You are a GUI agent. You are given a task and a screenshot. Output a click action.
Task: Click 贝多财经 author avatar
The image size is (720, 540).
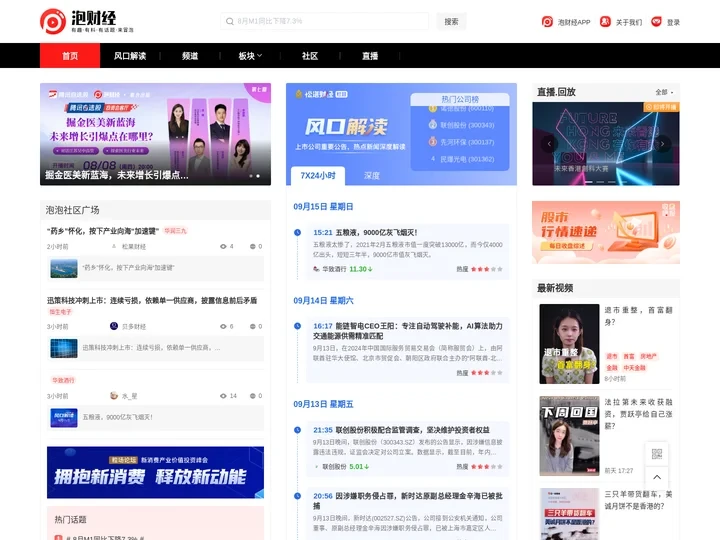pos(114,326)
